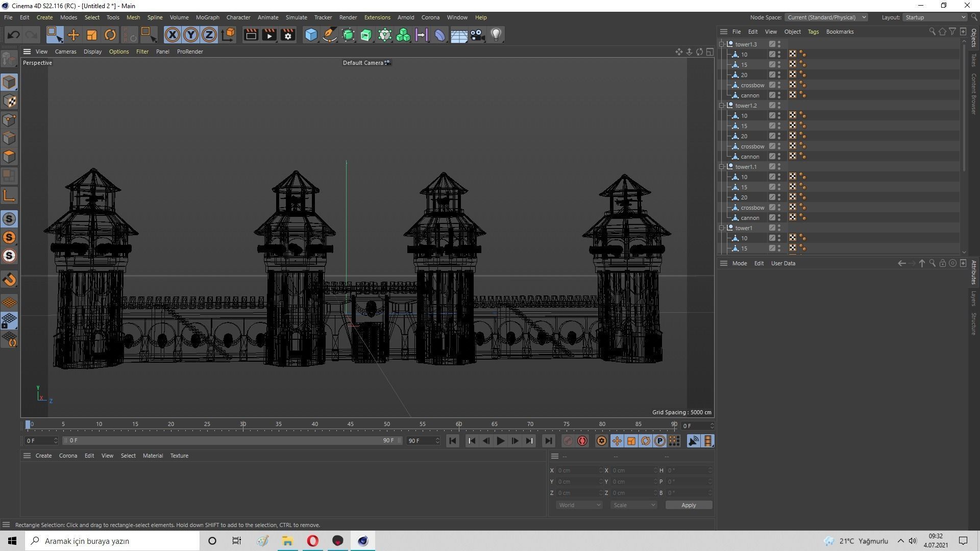Screen dimensions: 980x551
Task: Open the Spline Pen tool
Action: (x=330, y=35)
